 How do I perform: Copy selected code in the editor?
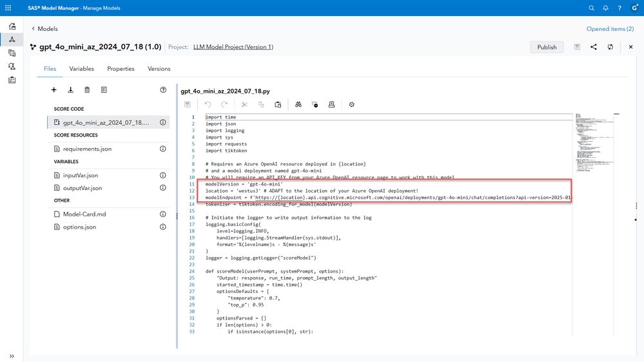(261, 104)
